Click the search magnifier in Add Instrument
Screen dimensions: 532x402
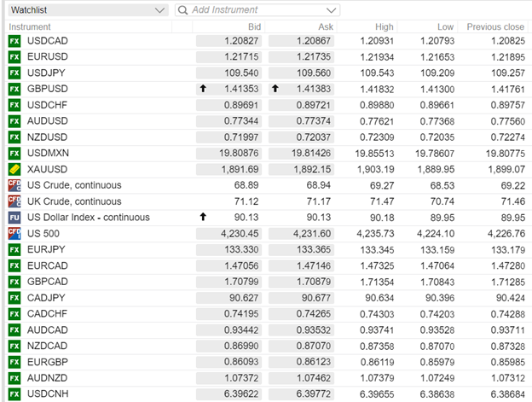(x=182, y=10)
